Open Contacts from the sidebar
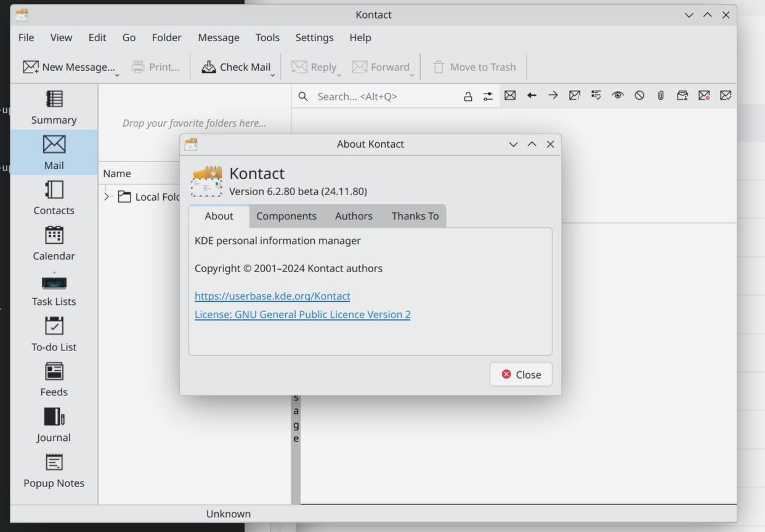The width and height of the screenshot is (765, 532). (x=54, y=198)
